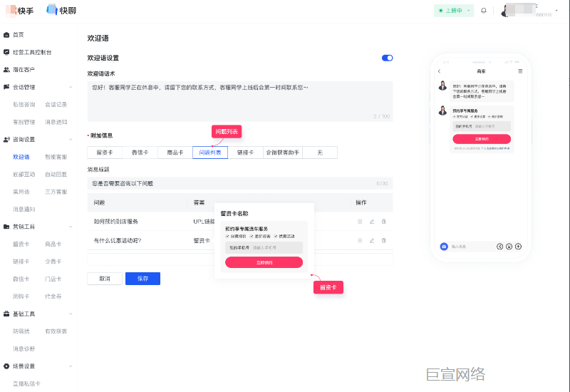Collapse the 营销工具 section chevron
Image resolution: width=570 pixels, height=392 pixels.
click(71, 227)
